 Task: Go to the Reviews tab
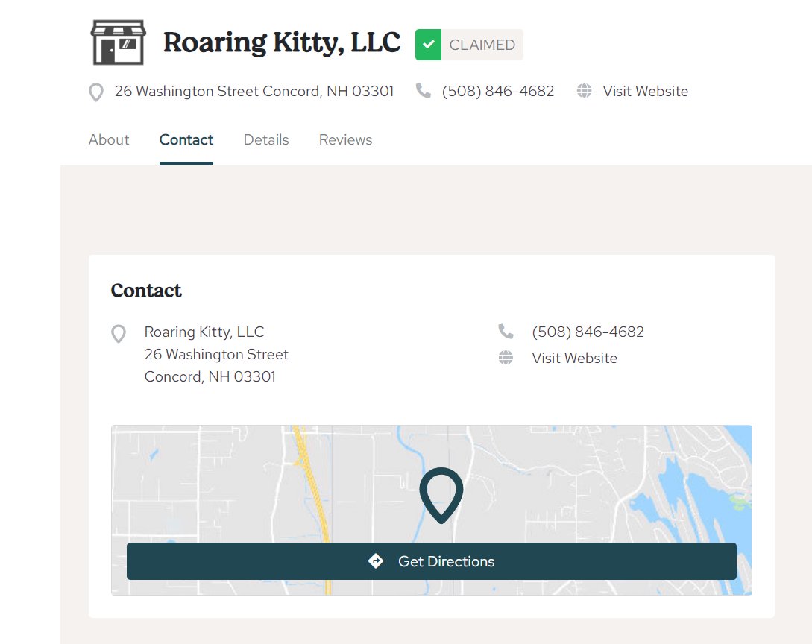(345, 139)
